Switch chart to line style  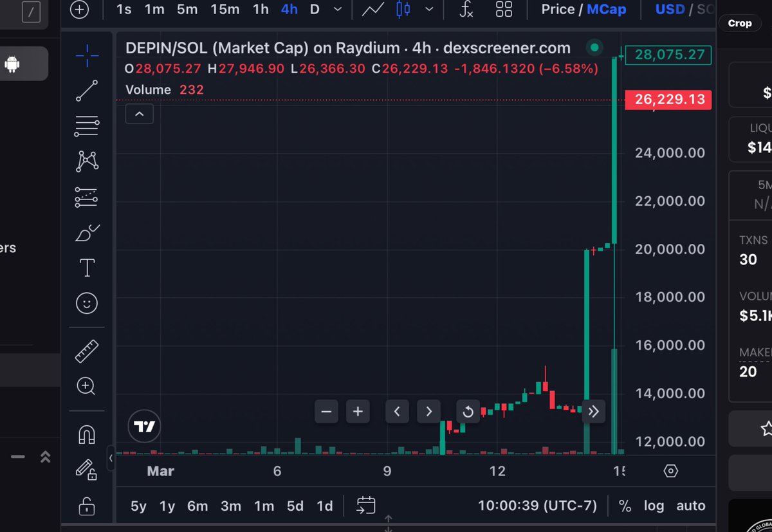pyautogui.click(x=372, y=9)
